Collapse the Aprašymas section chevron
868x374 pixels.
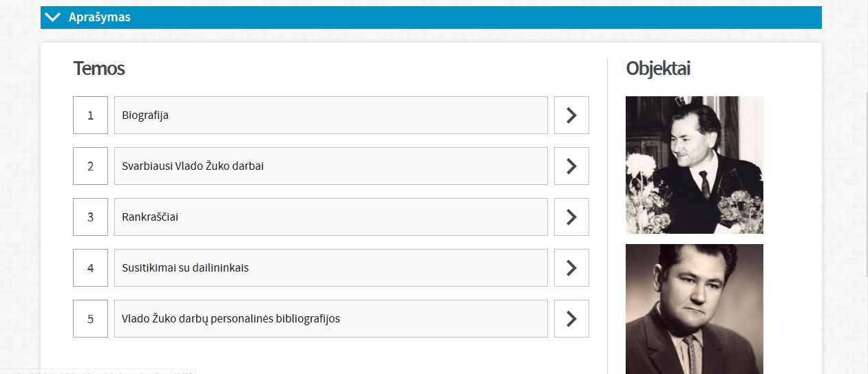[x=52, y=17]
